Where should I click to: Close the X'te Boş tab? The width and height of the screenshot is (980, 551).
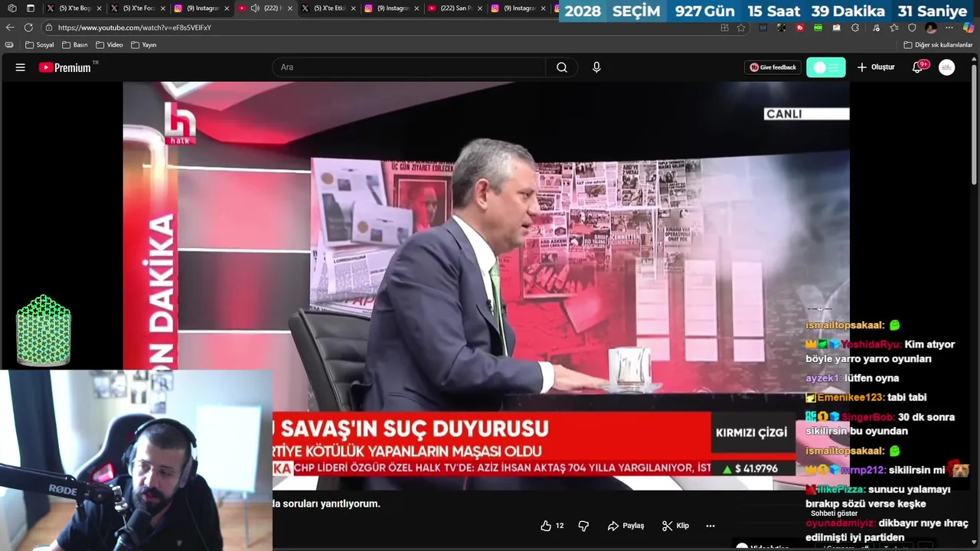coord(99,8)
